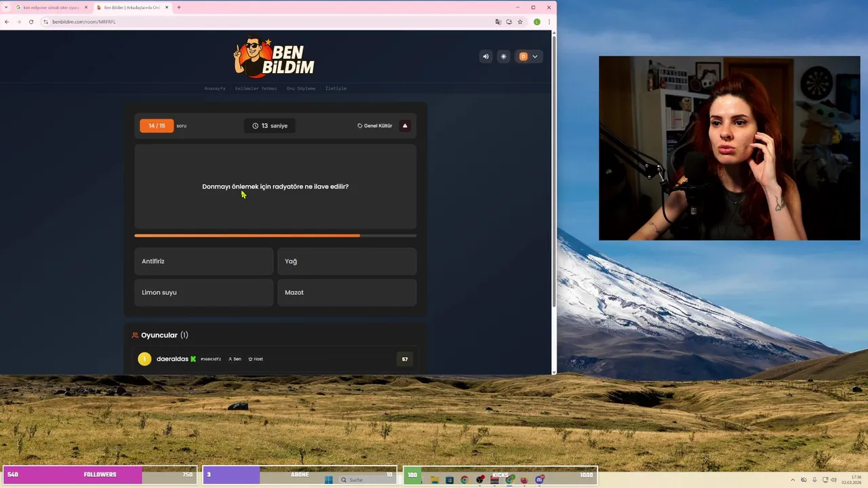The width and height of the screenshot is (868, 488).
Task: Choose the Limon suyu answer
Action: 203,292
